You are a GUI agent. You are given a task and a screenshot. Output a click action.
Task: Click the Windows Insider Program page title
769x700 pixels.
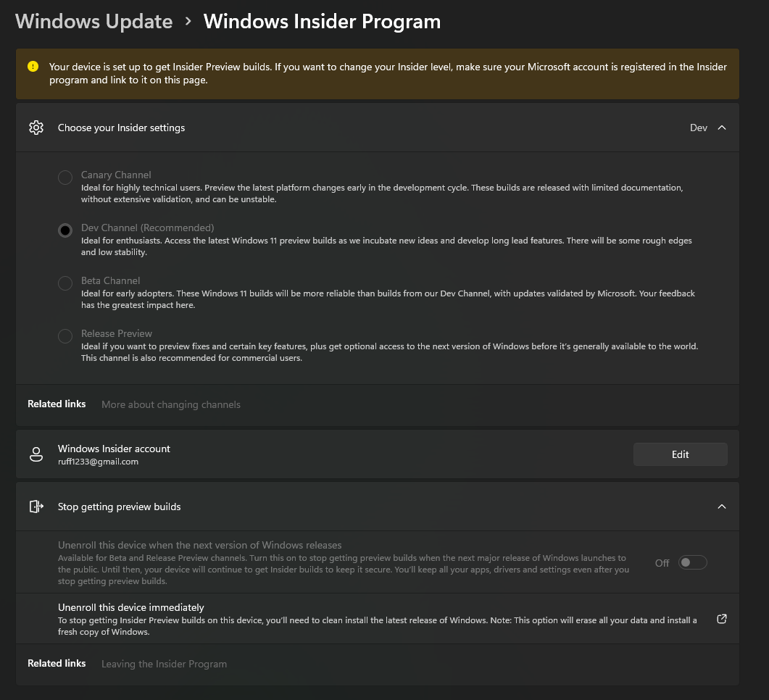[323, 22]
